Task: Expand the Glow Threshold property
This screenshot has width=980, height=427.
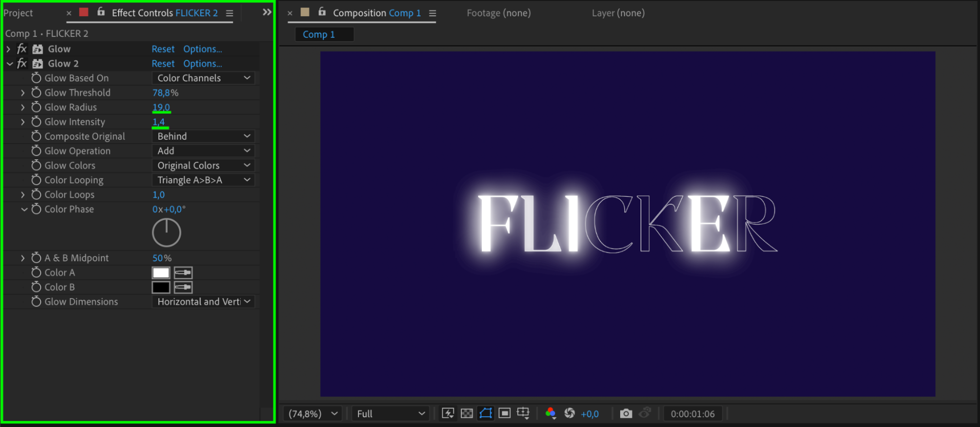Action: point(23,93)
